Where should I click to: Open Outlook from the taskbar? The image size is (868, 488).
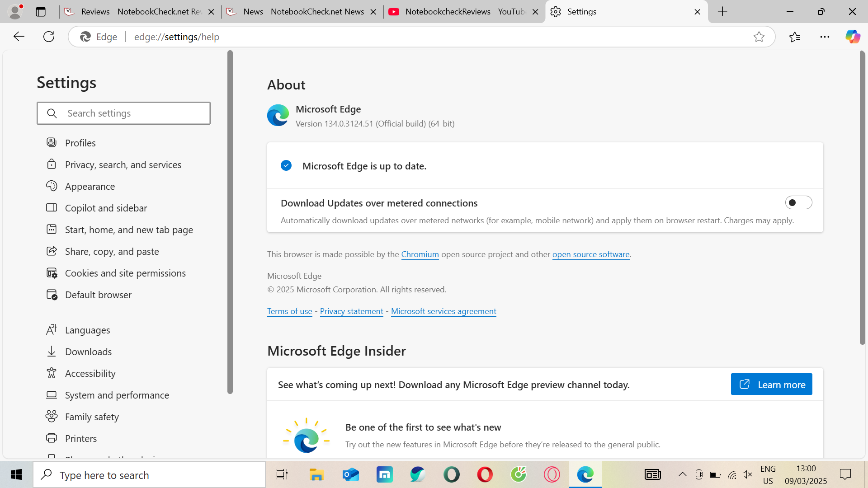point(351,474)
